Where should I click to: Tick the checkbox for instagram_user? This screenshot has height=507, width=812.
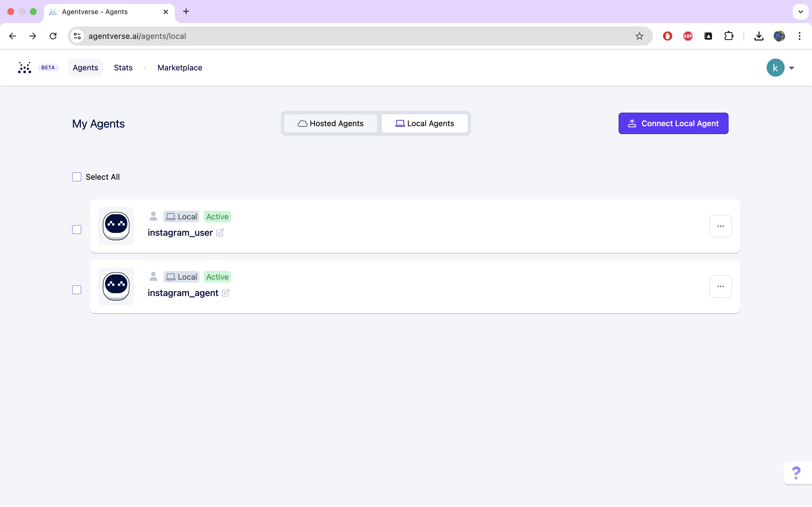[77, 230]
